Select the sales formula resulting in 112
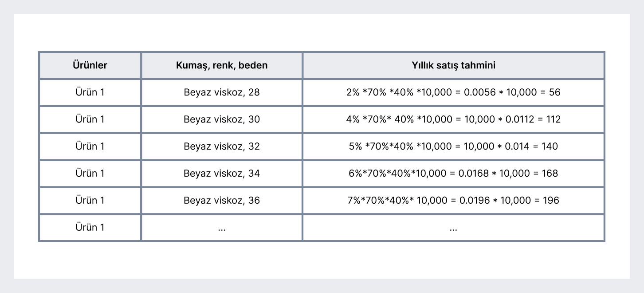The height and width of the screenshot is (293, 644). [x=453, y=119]
